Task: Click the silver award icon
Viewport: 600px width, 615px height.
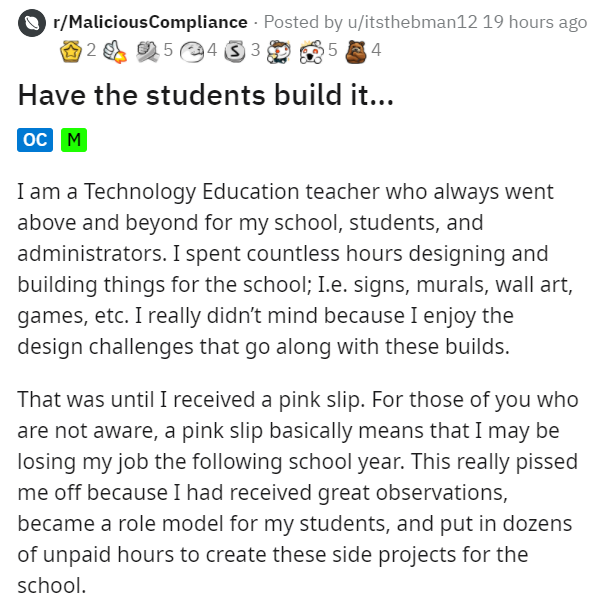Action: click(x=234, y=48)
